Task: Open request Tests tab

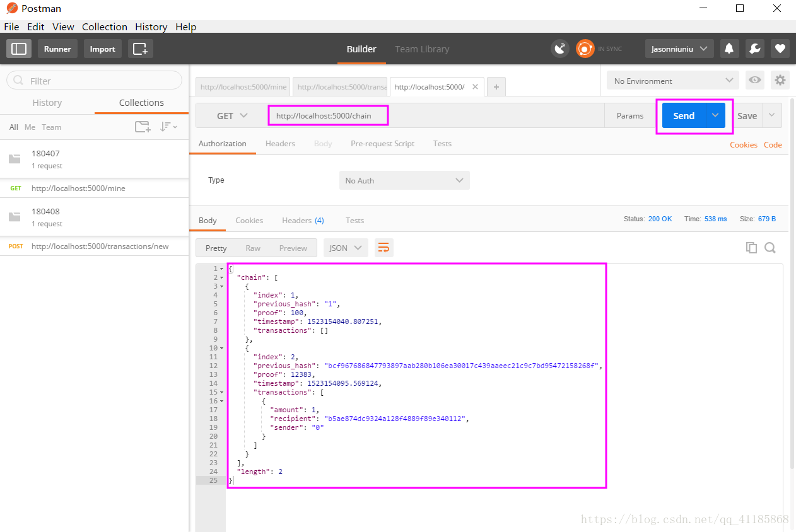Action: click(442, 143)
